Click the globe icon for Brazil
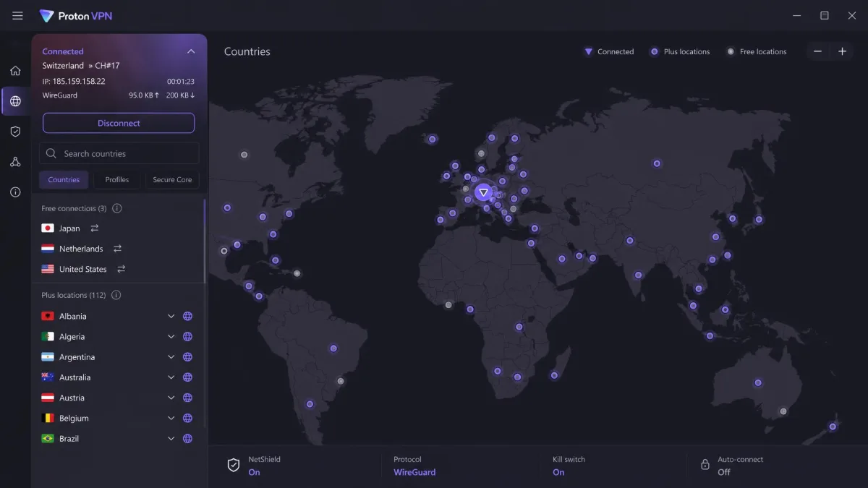This screenshot has width=868, height=488. click(187, 438)
